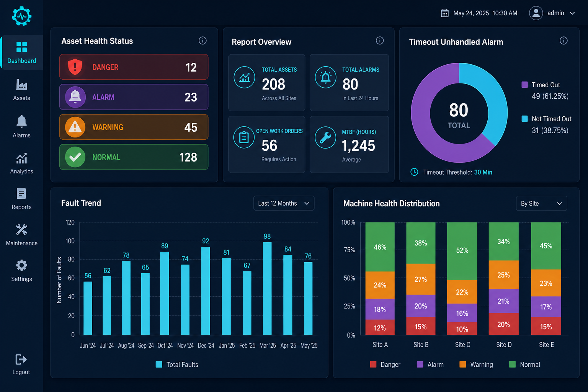Image resolution: width=588 pixels, height=392 pixels.
Task: Open the Total Alarms 80 card
Action: pos(349,83)
